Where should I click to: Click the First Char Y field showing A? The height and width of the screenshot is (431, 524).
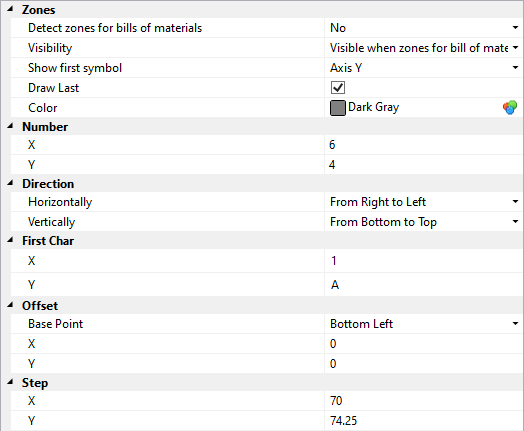(x=424, y=285)
